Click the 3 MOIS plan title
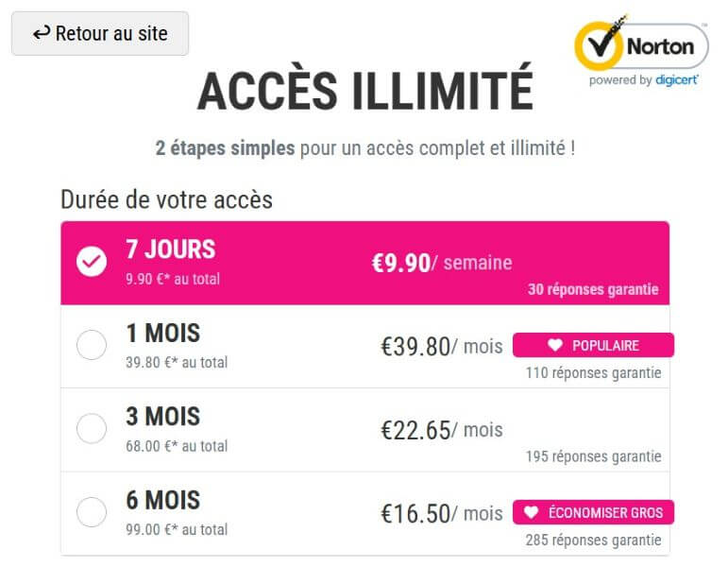Viewport: 728px width, 567px height. (163, 417)
